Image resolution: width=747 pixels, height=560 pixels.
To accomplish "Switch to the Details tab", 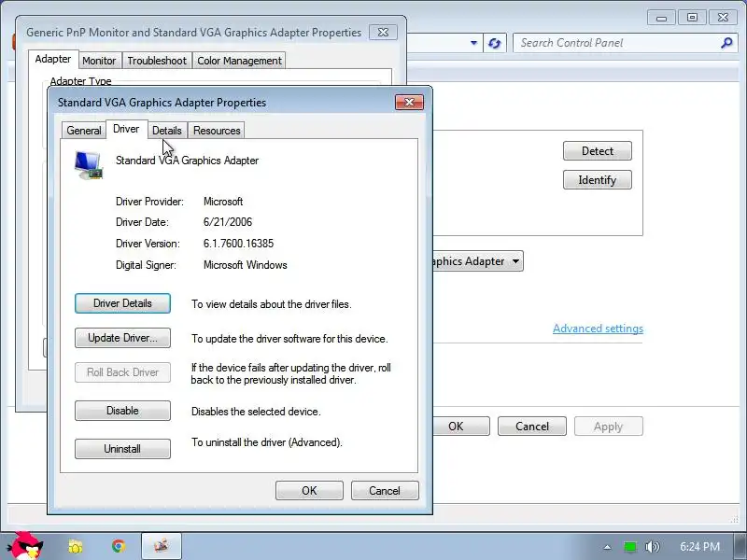I will tap(167, 131).
